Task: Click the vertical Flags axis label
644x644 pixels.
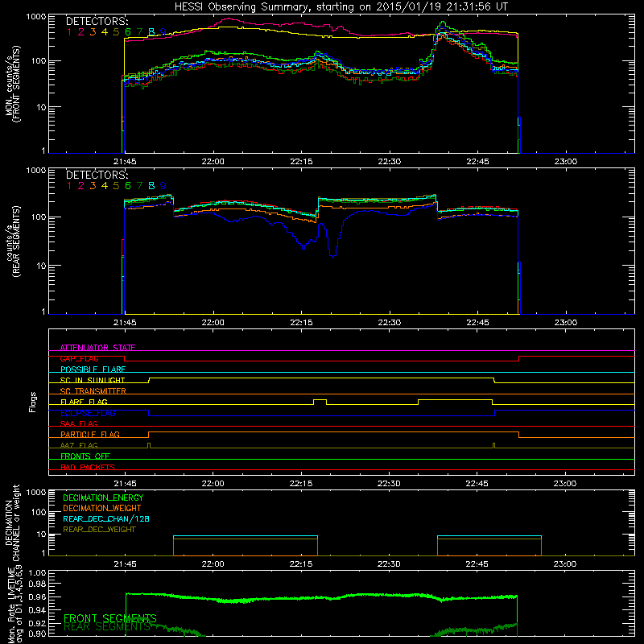Action: [33, 402]
